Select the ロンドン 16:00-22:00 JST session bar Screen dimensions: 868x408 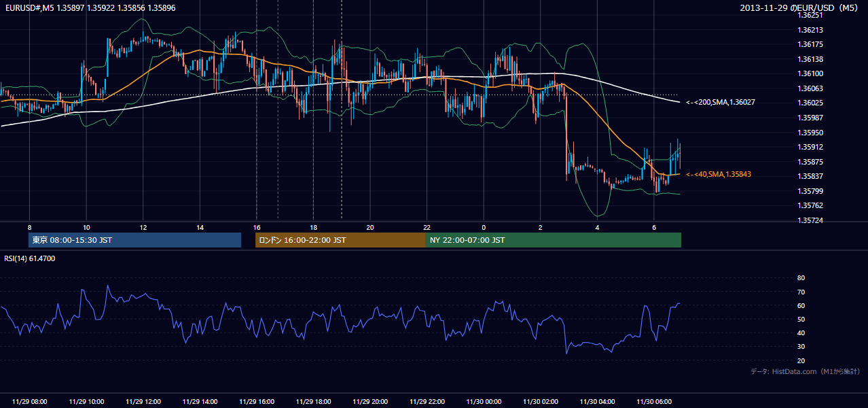point(340,240)
